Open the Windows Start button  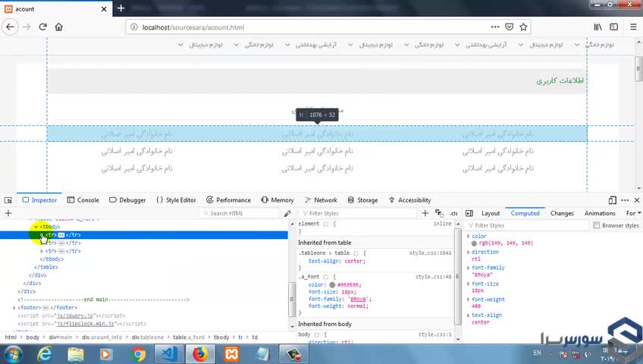[x=12, y=353]
